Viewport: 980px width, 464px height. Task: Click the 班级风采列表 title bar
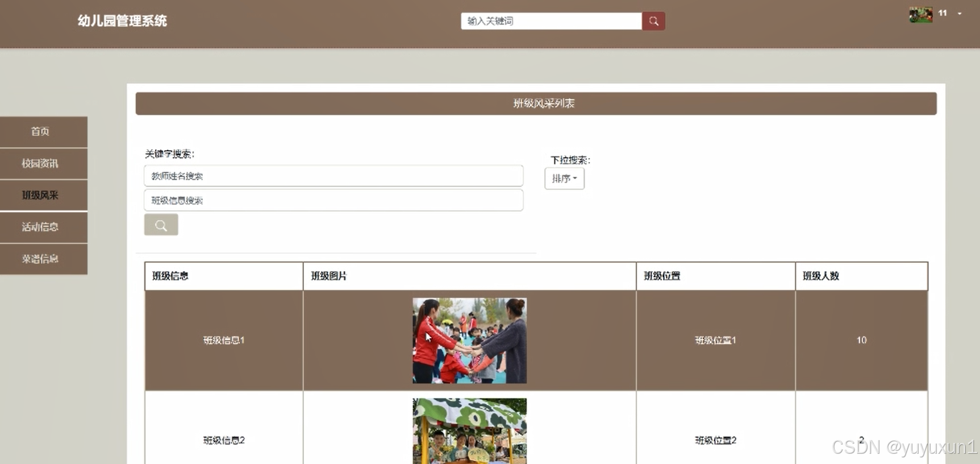(536, 103)
